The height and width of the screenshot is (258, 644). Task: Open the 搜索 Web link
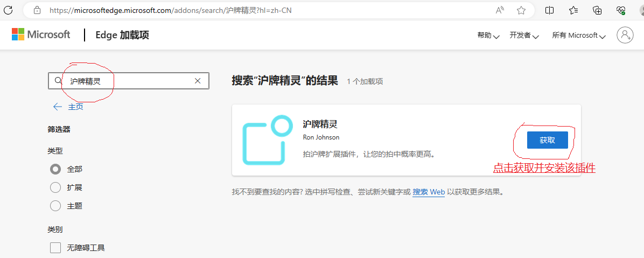tap(429, 192)
